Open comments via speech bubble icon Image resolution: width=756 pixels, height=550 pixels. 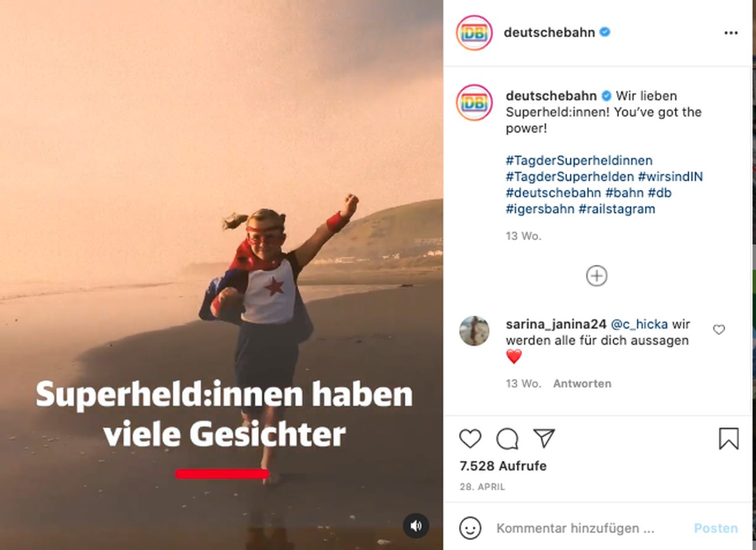pyautogui.click(x=507, y=438)
